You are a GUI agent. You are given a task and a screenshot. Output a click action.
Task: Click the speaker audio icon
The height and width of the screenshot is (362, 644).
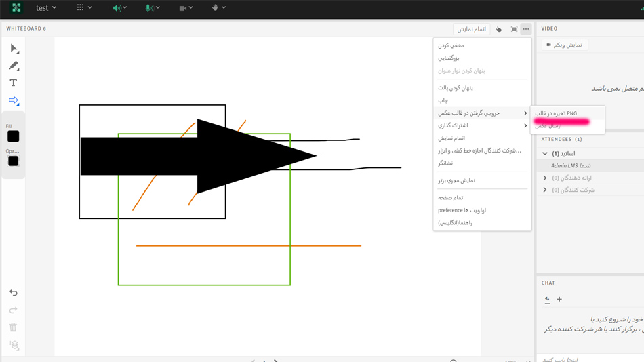[117, 8]
